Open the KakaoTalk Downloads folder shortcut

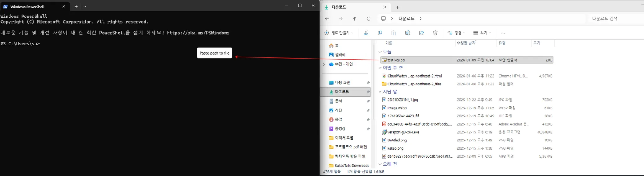[x=349, y=166]
